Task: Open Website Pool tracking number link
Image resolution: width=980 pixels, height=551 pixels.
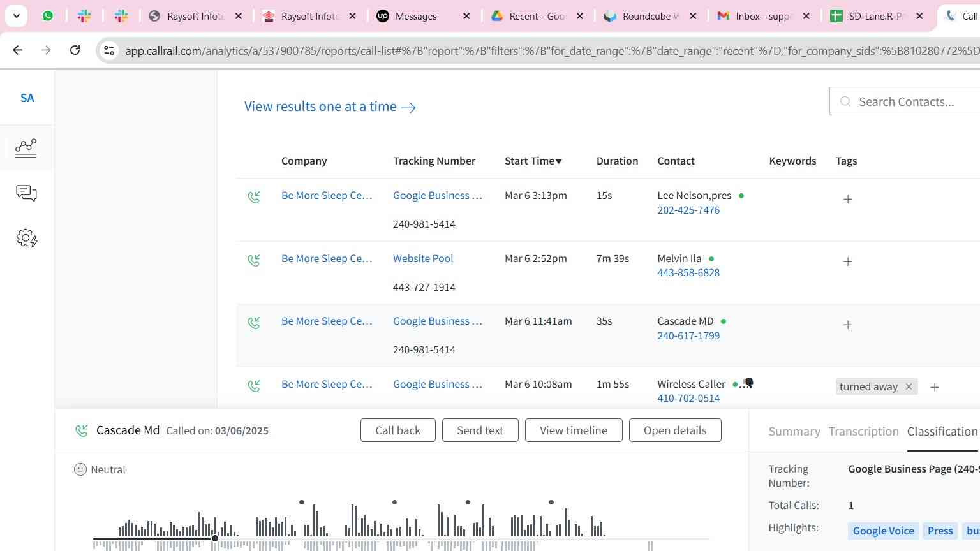Action: click(x=423, y=258)
